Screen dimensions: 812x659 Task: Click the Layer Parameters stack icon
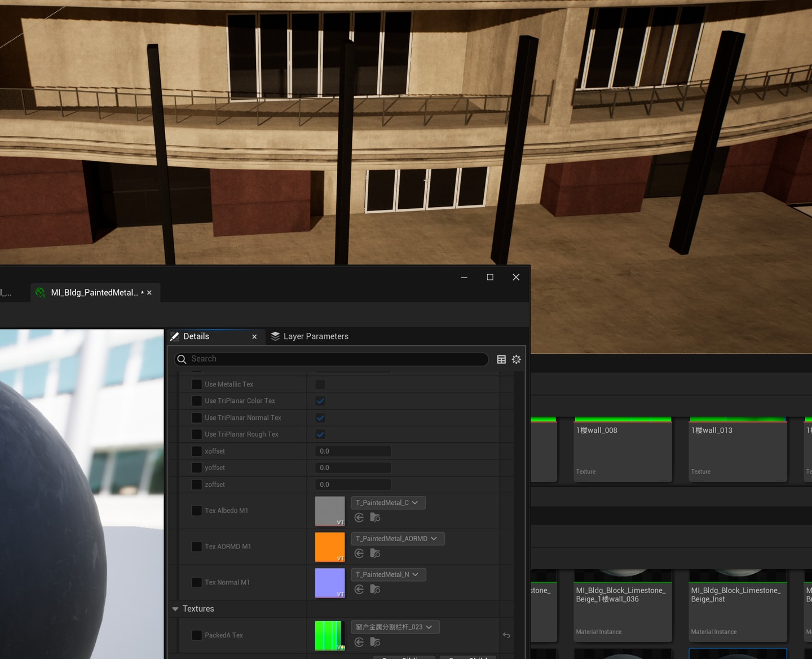[x=275, y=336]
